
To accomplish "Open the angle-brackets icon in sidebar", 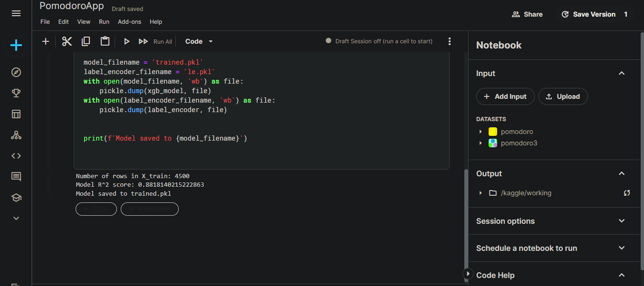I will pos(16,156).
